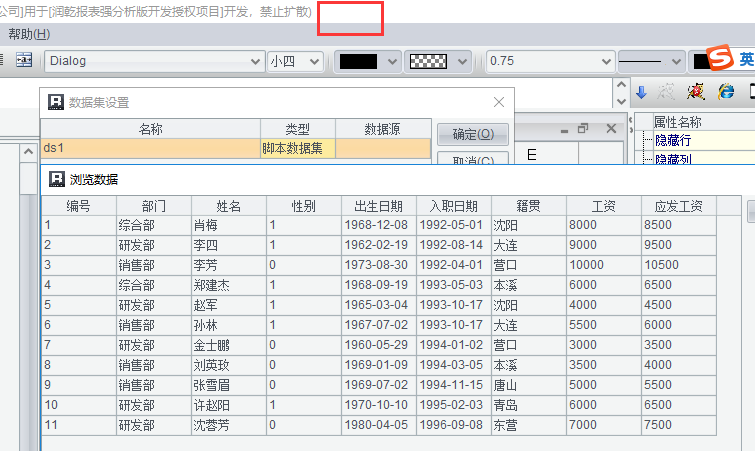Click the Sogou input method S icon
This screenshot has height=451, width=755.
(719, 58)
